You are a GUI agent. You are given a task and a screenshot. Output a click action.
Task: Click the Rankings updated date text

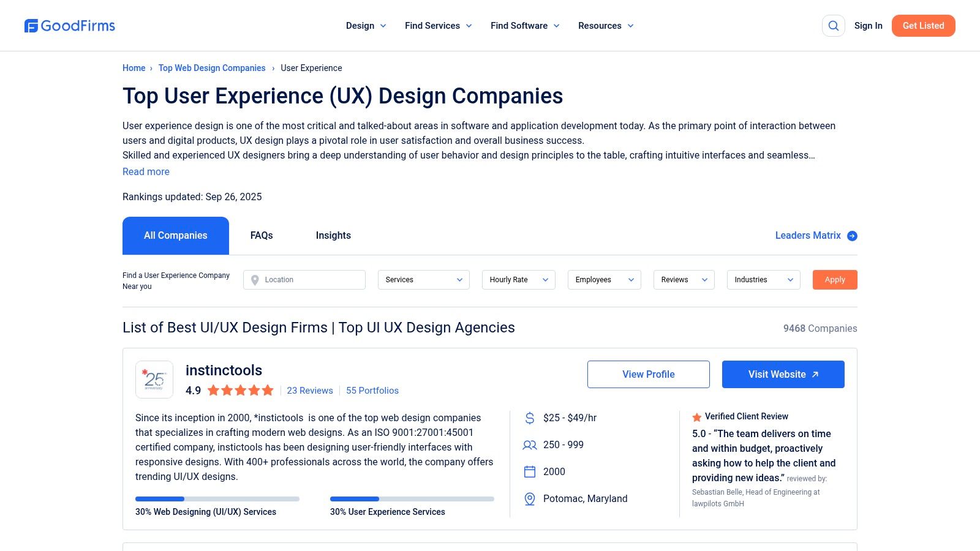pos(192,197)
